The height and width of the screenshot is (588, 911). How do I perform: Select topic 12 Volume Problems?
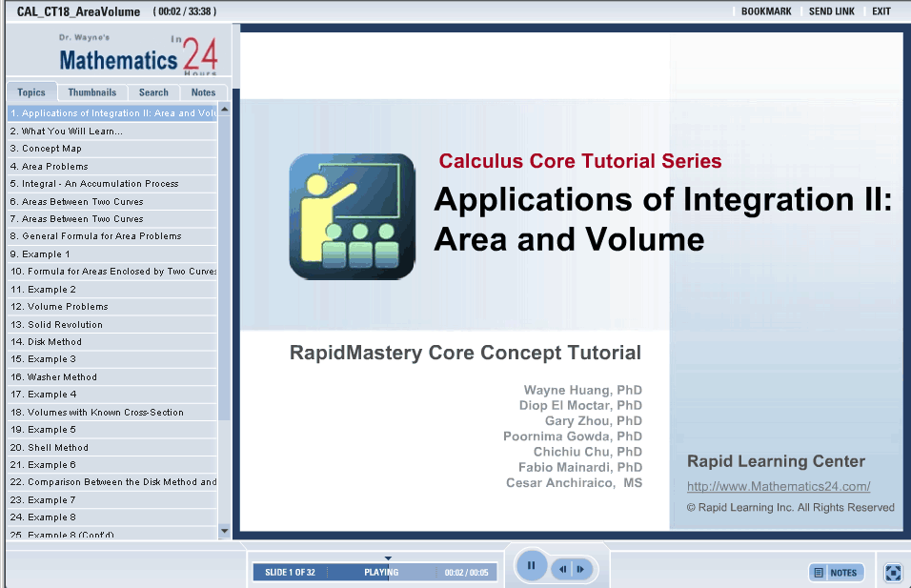[112, 307]
